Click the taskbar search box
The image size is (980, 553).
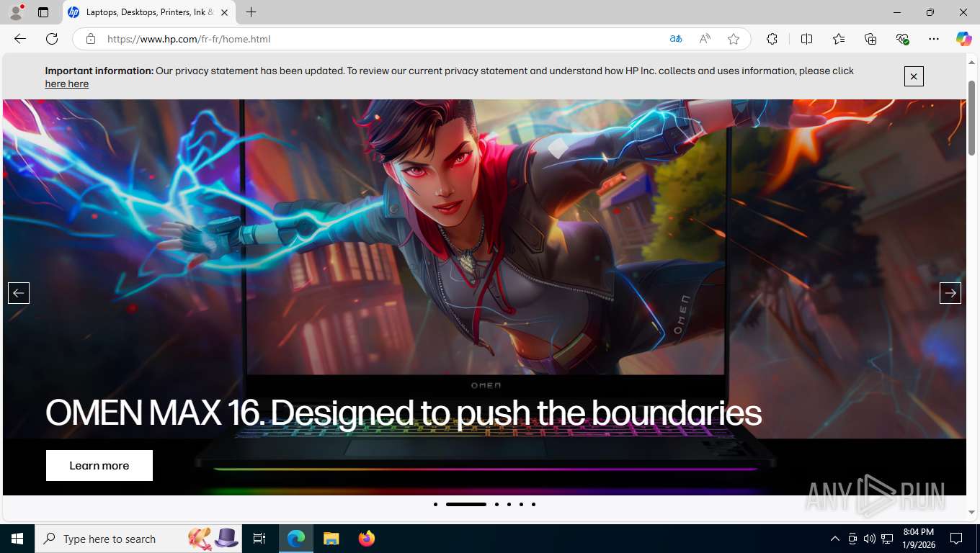pyautogui.click(x=138, y=539)
